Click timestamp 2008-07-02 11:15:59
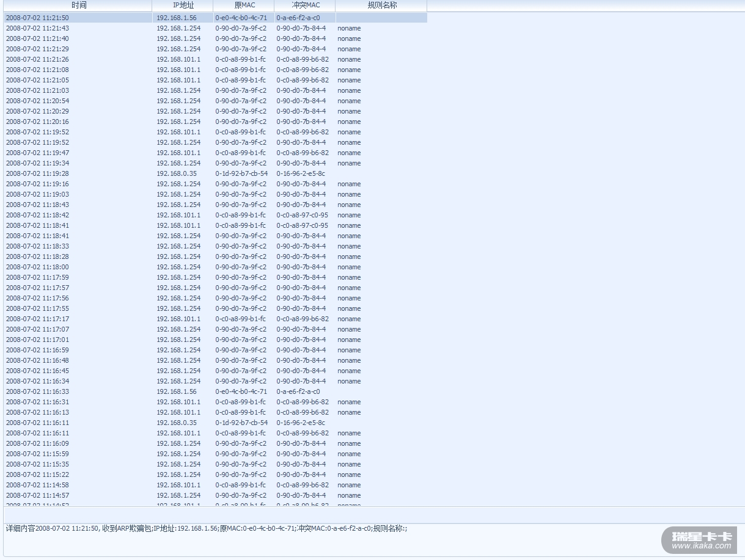 tap(37, 454)
